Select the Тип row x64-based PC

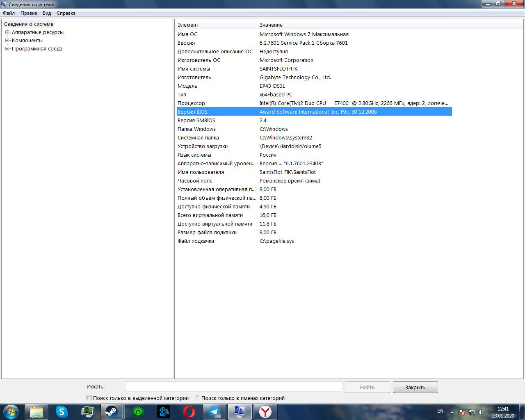tap(314, 95)
